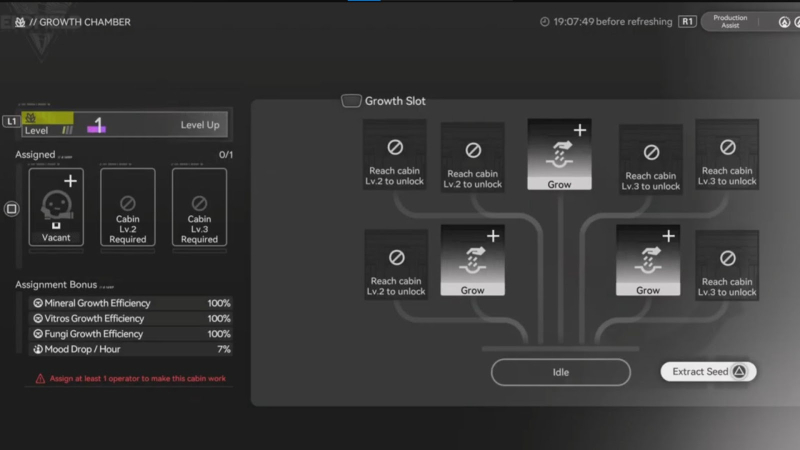Viewport: 800px width, 450px height.
Task: Select the Cabin Lv.2 Required operator slot
Action: tap(128, 207)
